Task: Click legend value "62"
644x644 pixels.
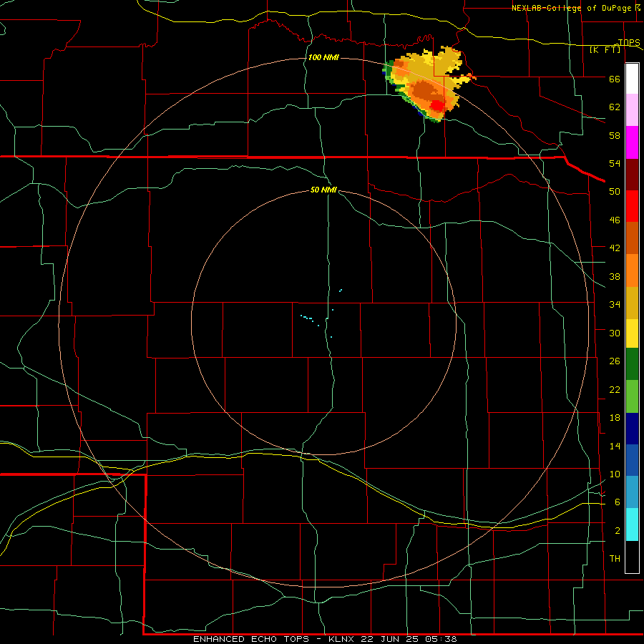Action: pos(615,107)
